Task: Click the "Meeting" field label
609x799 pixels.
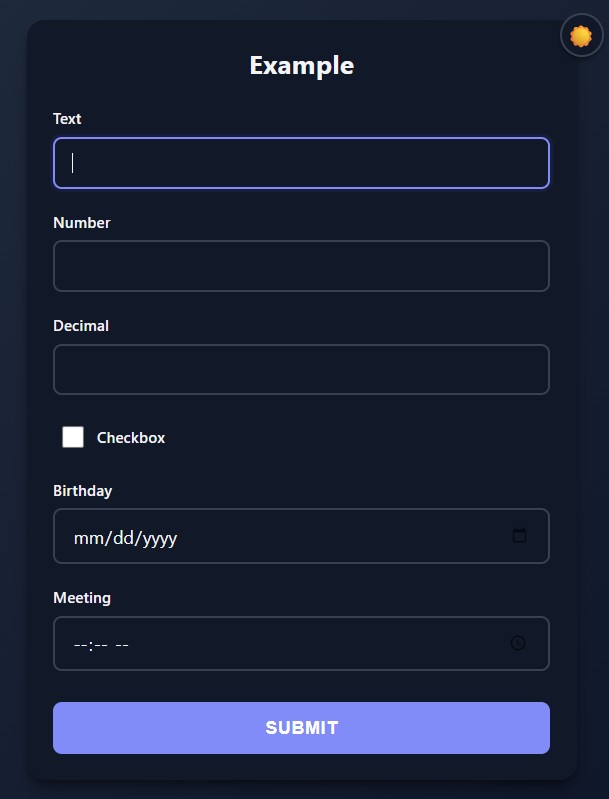Action: (x=82, y=598)
